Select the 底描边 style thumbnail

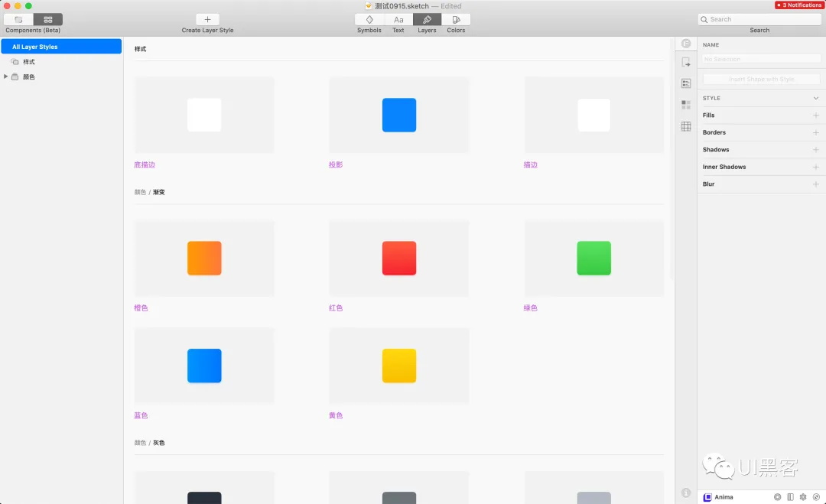204,115
